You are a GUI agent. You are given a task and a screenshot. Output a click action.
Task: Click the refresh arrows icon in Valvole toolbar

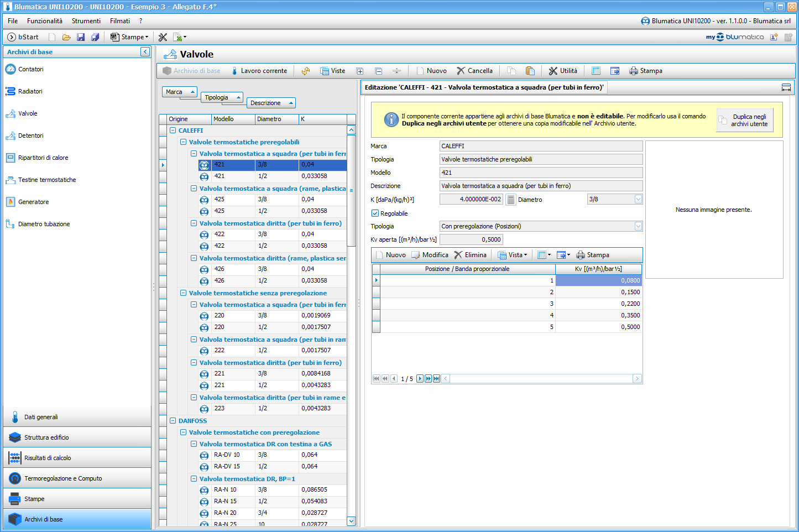click(x=306, y=71)
